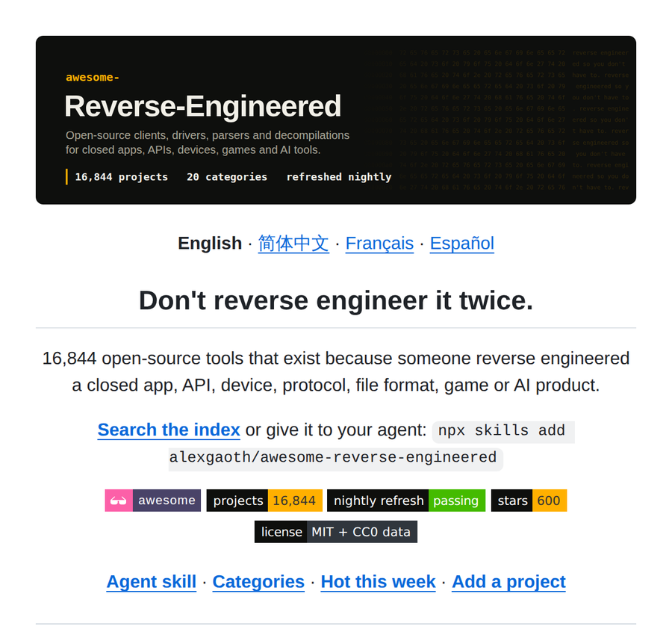Switch to the Français version
Viewport: 672px width, 635px height.
[x=379, y=244]
